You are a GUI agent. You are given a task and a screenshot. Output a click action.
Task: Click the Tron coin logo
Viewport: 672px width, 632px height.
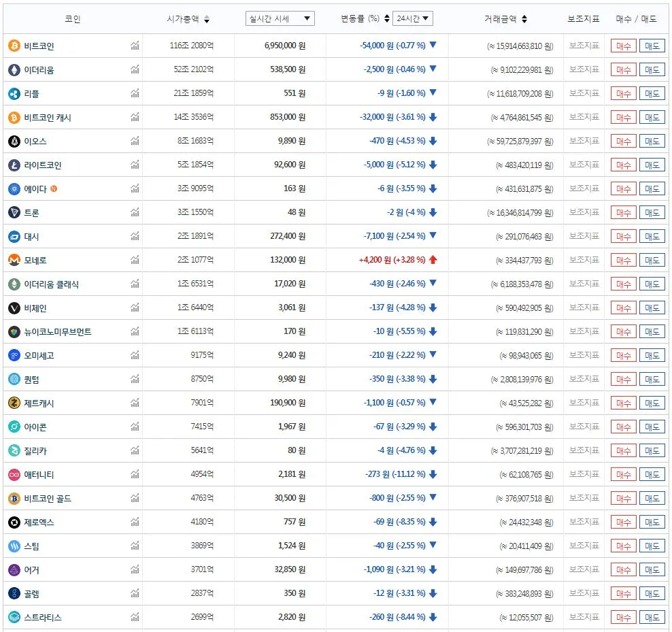pyautogui.click(x=14, y=212)
